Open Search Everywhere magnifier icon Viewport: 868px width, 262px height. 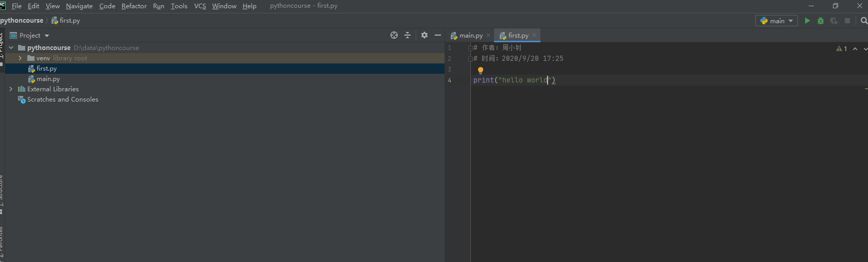(864, 21)
